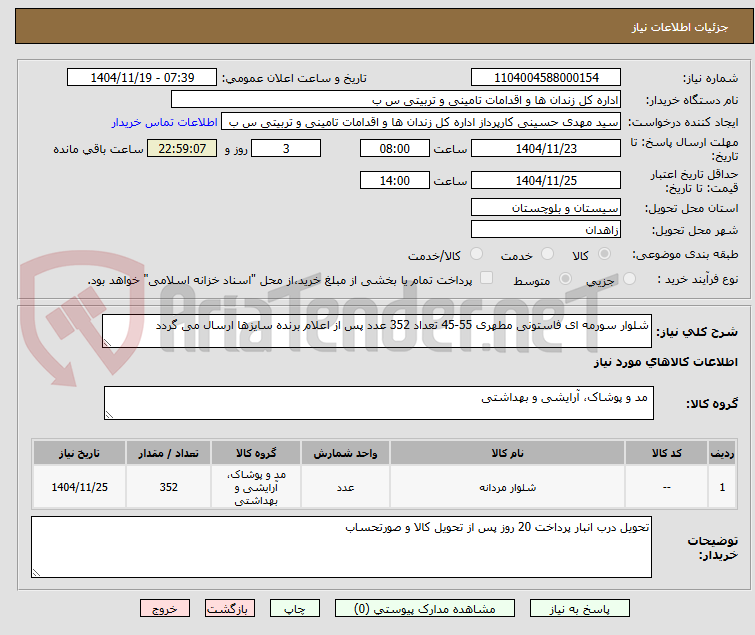Click the کد کالا column header
The width and height of the screenshot is (755, 635).
point(666,453)
